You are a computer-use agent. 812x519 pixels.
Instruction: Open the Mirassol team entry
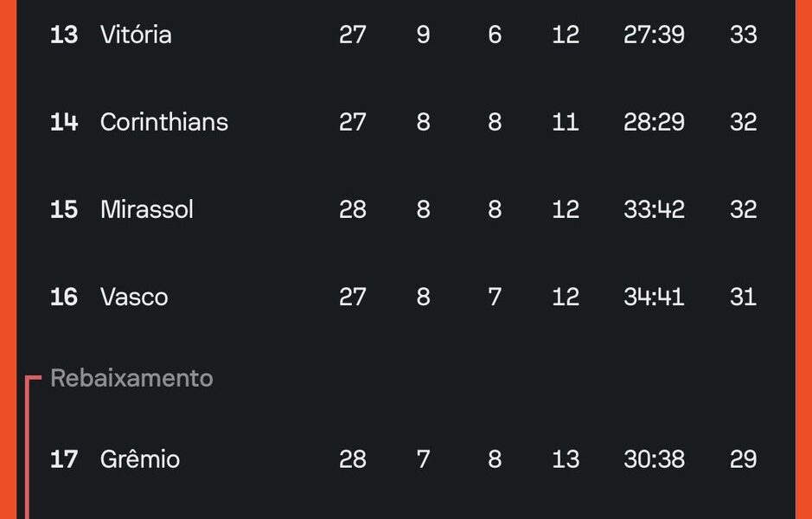pyautogui.click(x=406, y=210)
